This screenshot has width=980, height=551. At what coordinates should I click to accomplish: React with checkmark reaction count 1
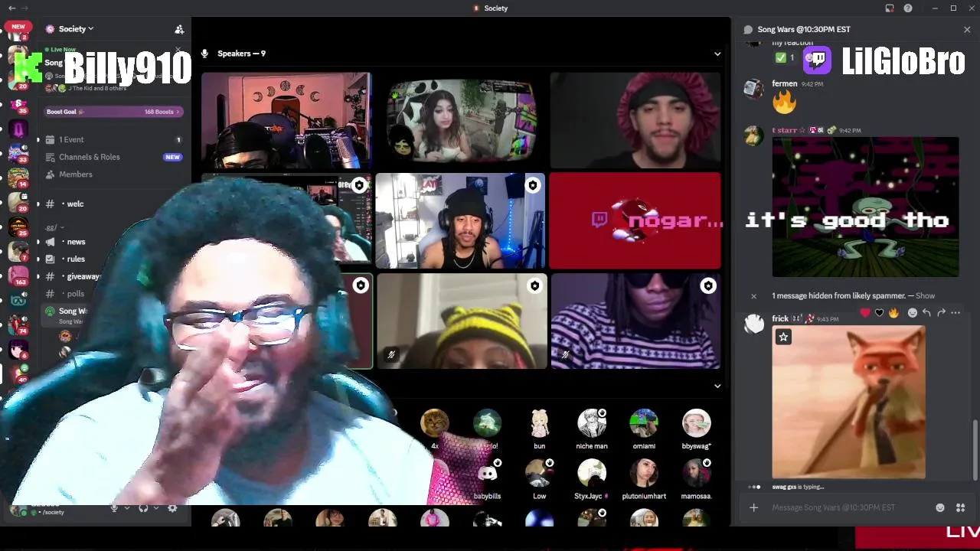pyautogui.click(x=786, y=57)
